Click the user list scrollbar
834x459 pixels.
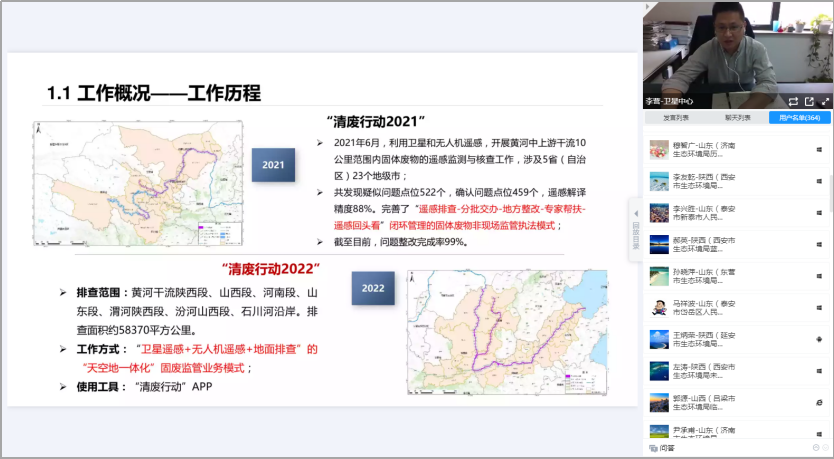coord(830,190)
